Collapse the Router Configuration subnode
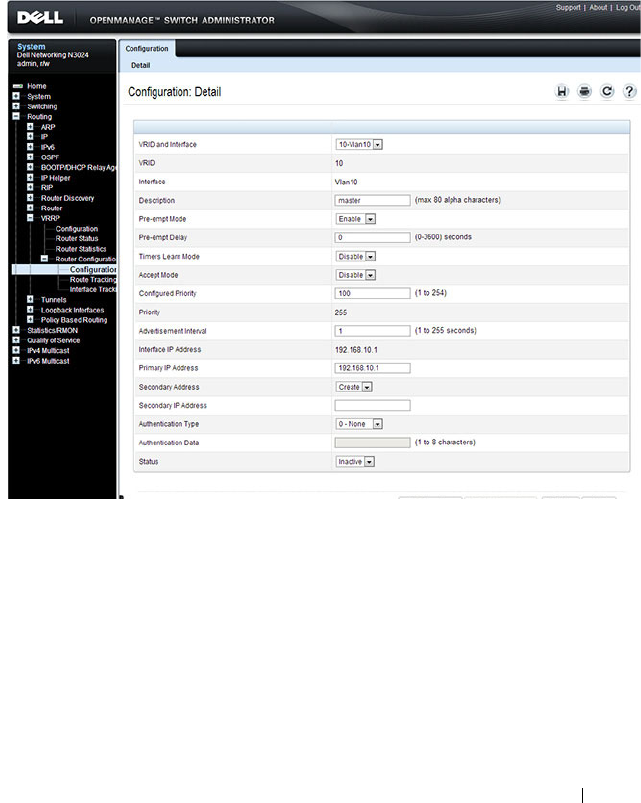This screenshot has width=641, height=803. [x=45, y=259]
